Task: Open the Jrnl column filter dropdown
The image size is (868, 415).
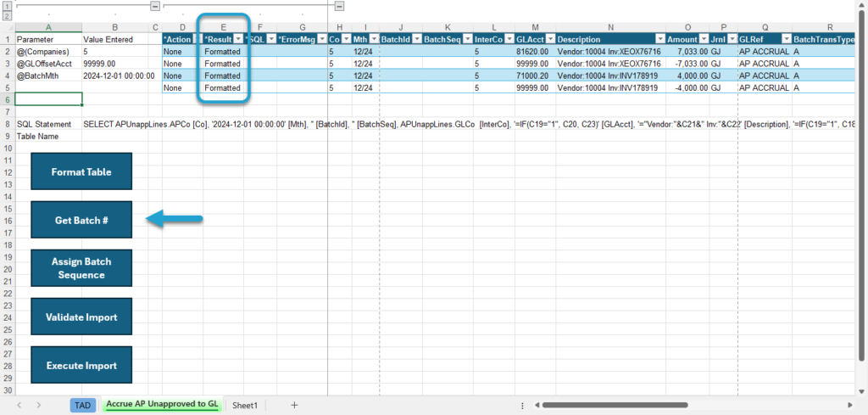Action: coord(732,39)
